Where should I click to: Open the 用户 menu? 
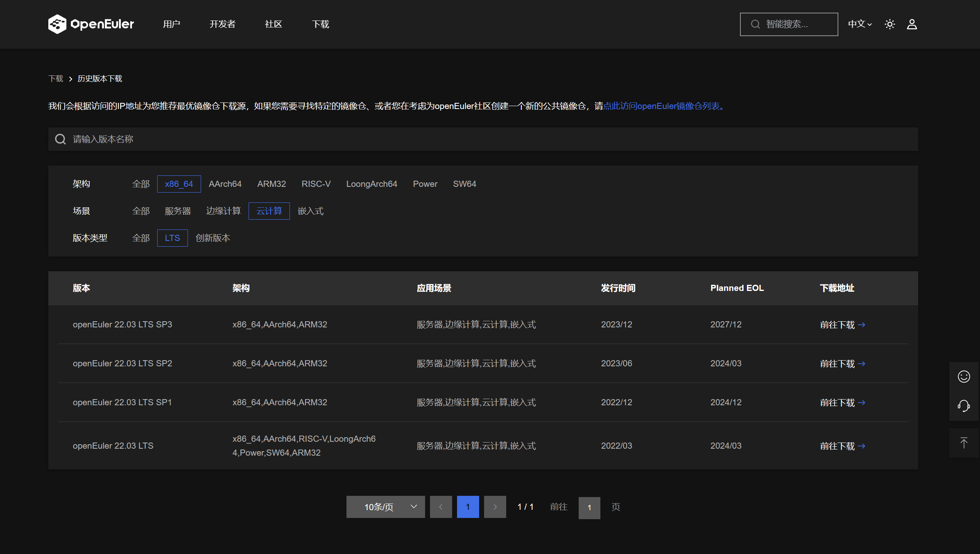click(x=171, y=24)
